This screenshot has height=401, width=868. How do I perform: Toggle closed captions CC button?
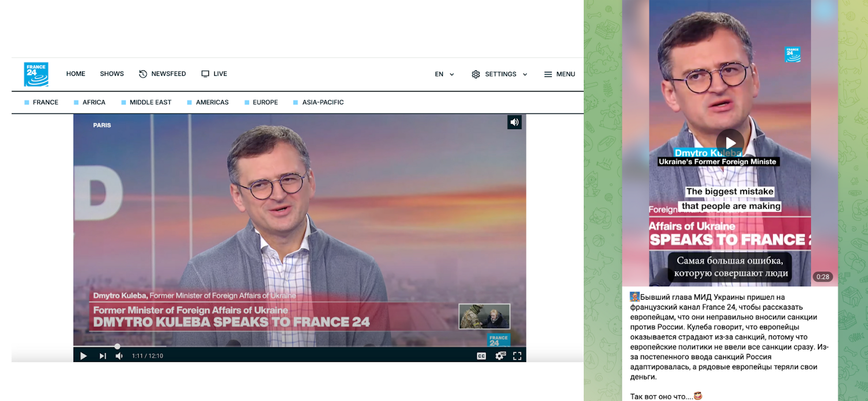[x=481, y=356]
